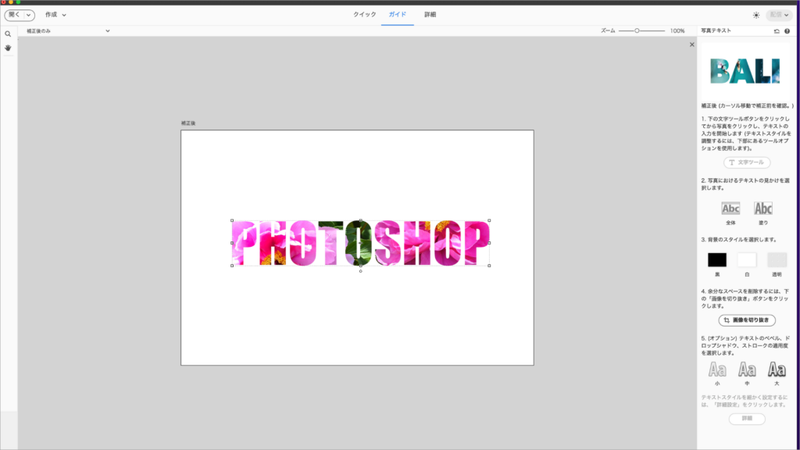
Task: Click the top-left transform handle of text
Action: 232,220
